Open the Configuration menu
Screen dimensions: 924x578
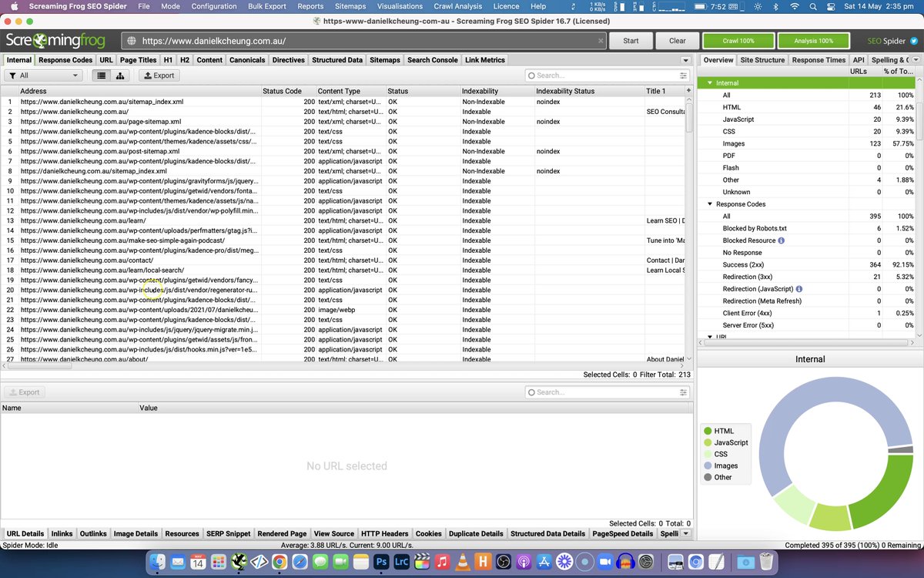(214, 6)
